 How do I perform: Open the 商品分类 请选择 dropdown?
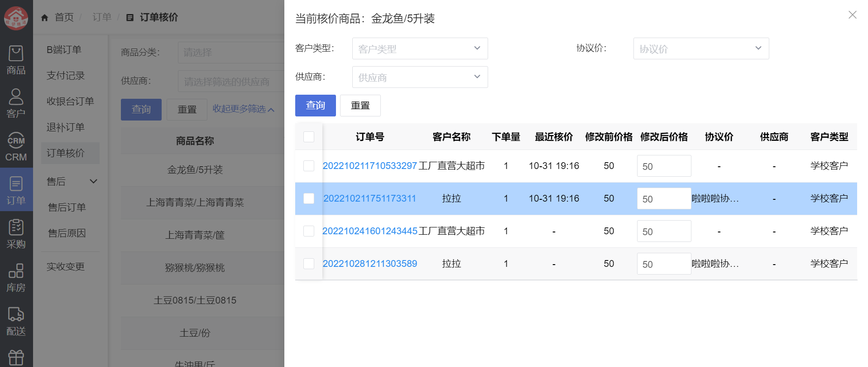231,53
